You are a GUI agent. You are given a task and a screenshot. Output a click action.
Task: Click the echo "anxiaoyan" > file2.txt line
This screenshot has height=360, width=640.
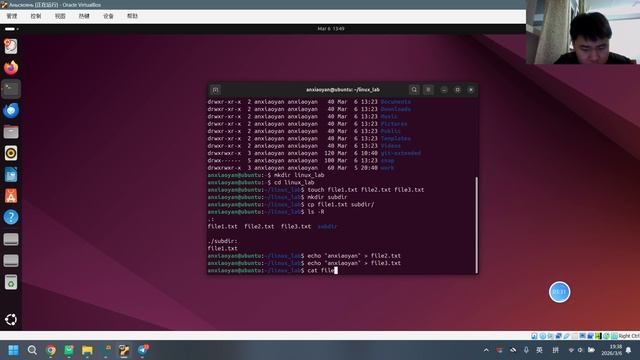(x=304, y=256)
